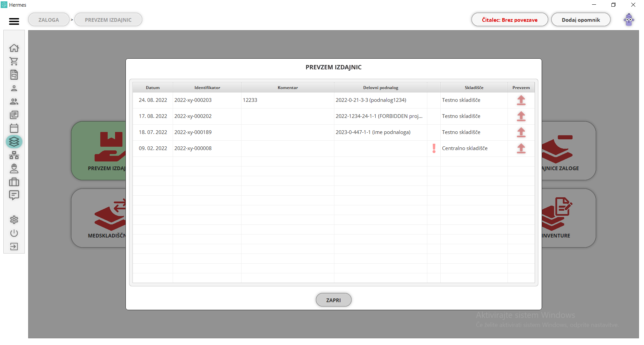The height and width of the screenshot is (345, 644).
Task: Select date cell 09. 02. 2022
Action: [x=153, y=148]
